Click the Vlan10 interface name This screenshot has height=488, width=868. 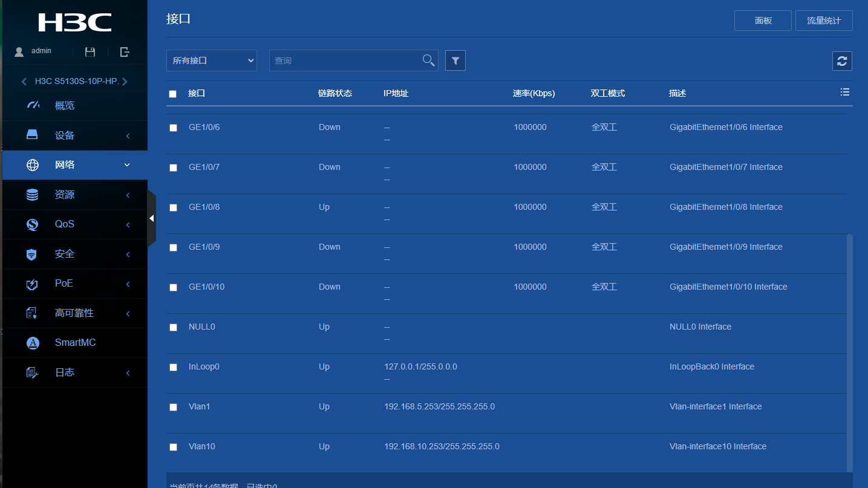(x=202, y=446)
